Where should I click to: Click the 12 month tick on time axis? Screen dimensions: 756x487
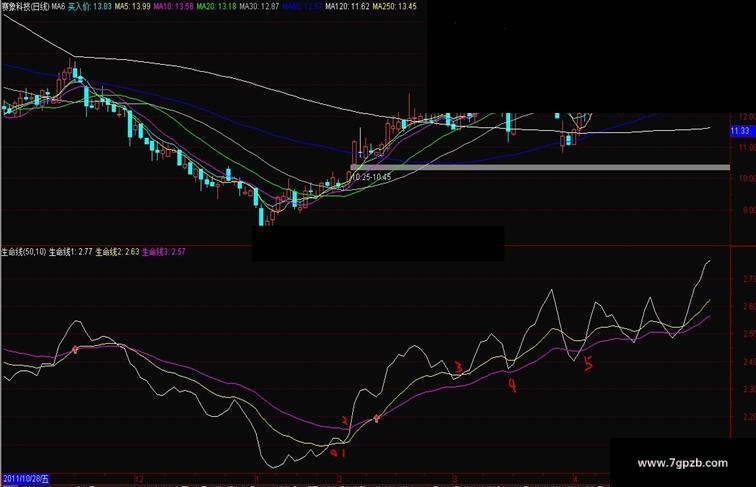pos(139,479)
